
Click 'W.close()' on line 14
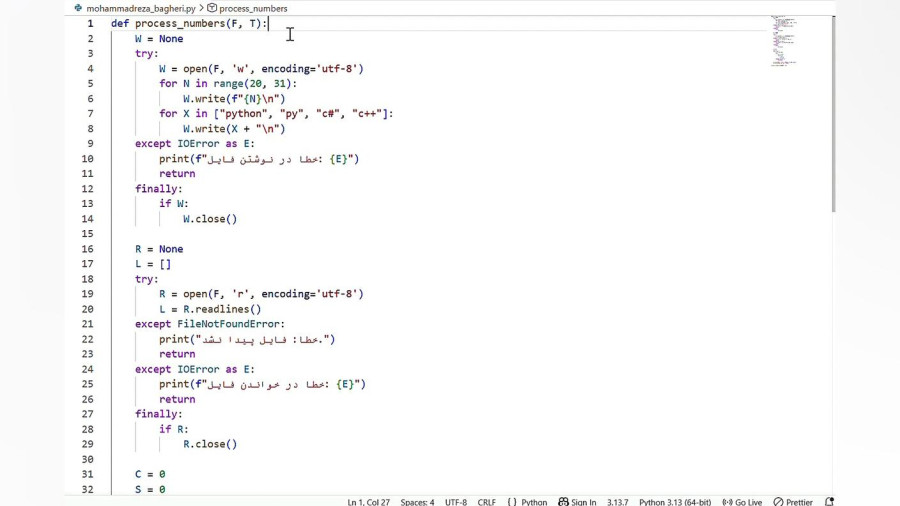point(210,219)
